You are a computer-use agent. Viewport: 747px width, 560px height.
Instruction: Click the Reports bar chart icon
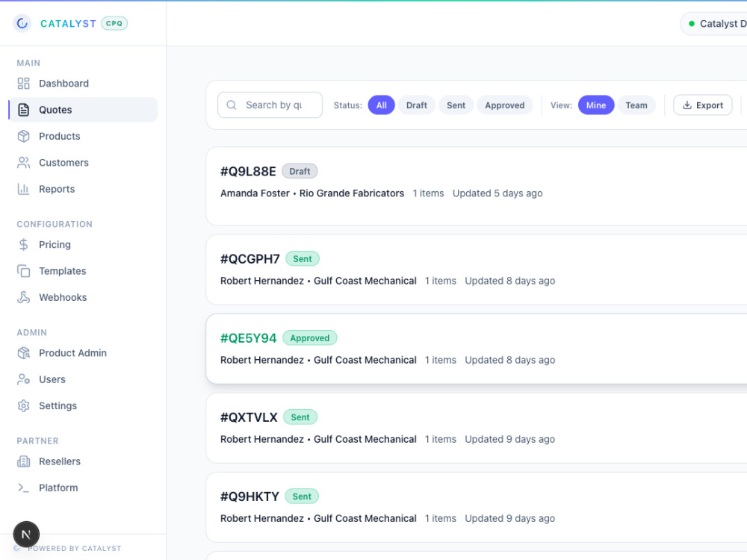tap(23, 189)
